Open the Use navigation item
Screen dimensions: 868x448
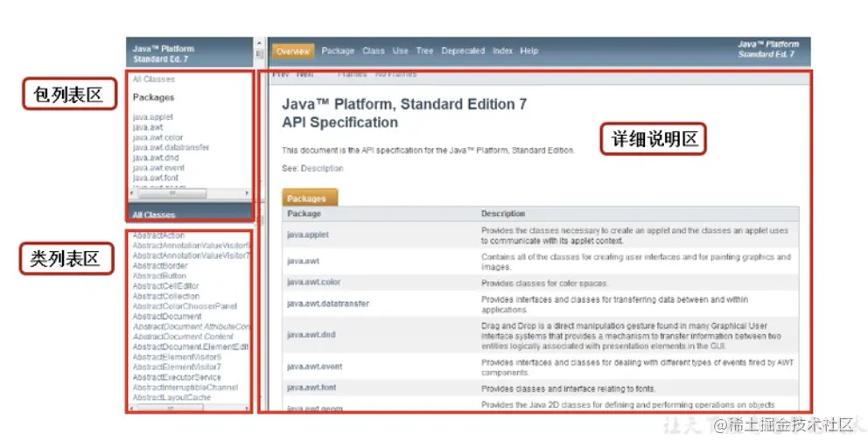click(x=400, y=51)
